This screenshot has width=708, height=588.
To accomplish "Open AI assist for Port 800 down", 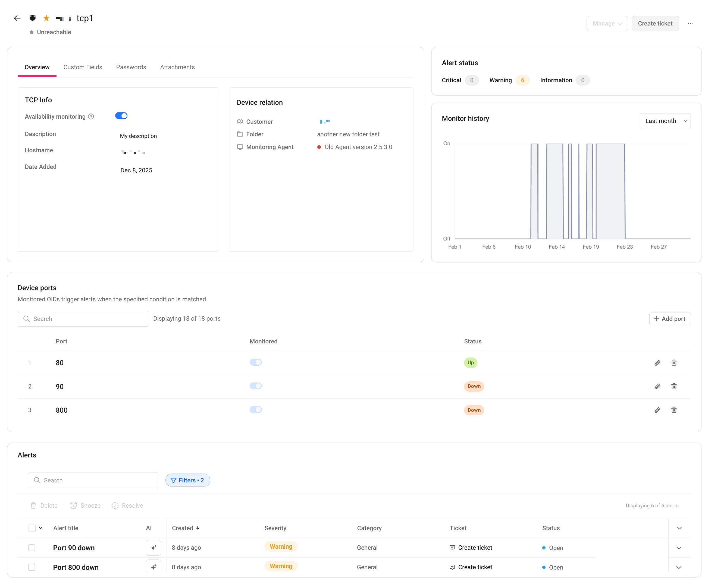I will click(x=153, y=567).
